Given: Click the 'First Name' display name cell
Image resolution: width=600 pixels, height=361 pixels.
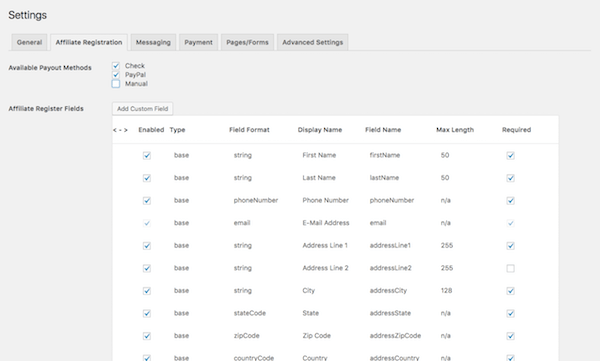Looking at the screenshot, I should [x=319, y=155].
